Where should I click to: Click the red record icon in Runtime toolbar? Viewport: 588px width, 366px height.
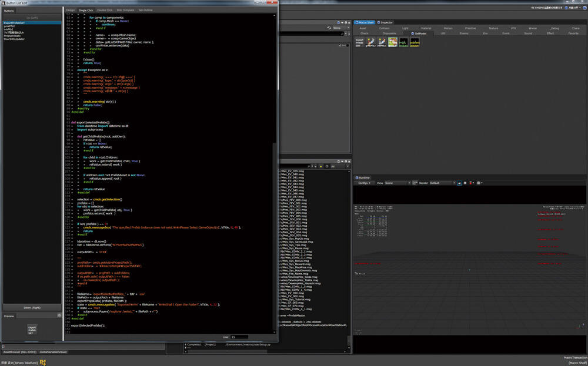tap(472, 183)
